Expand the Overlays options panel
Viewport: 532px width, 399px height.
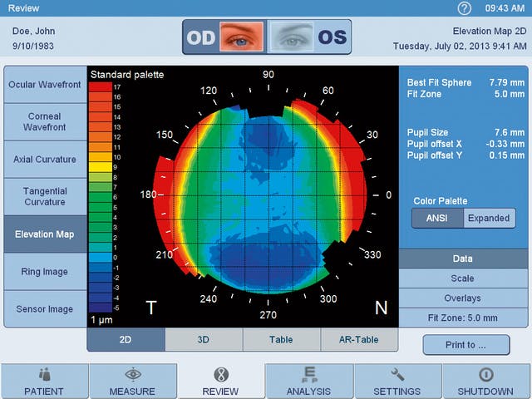[x=463, y=298]
